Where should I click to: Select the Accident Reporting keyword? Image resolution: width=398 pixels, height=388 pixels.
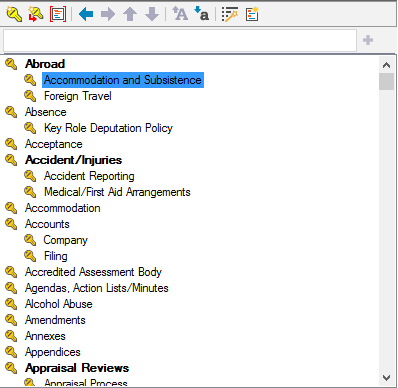pyautogui.click(x=89, y=176)
